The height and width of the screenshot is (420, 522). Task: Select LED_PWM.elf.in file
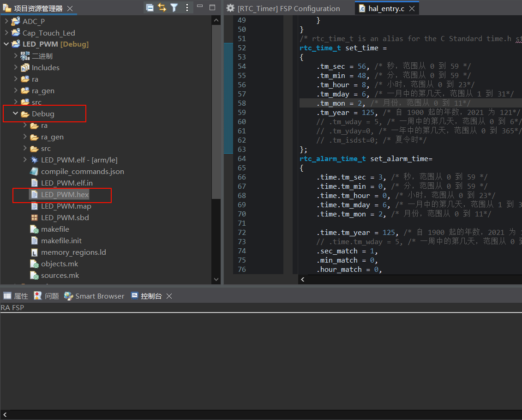(67, 183)
